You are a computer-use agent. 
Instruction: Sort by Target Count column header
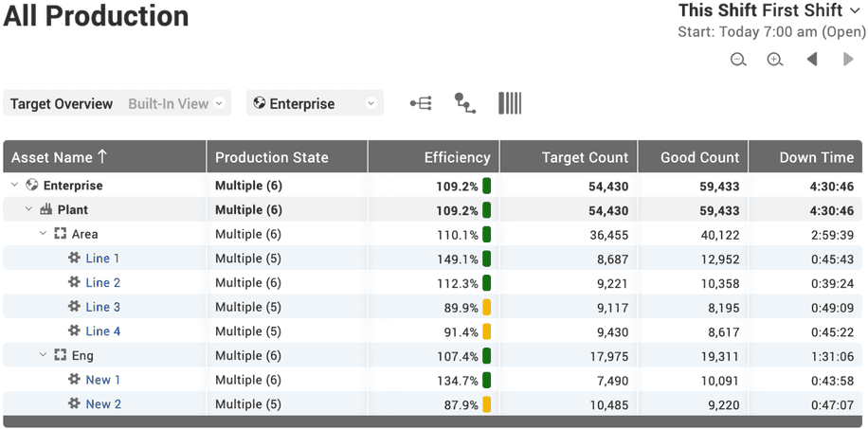(569, 157)
